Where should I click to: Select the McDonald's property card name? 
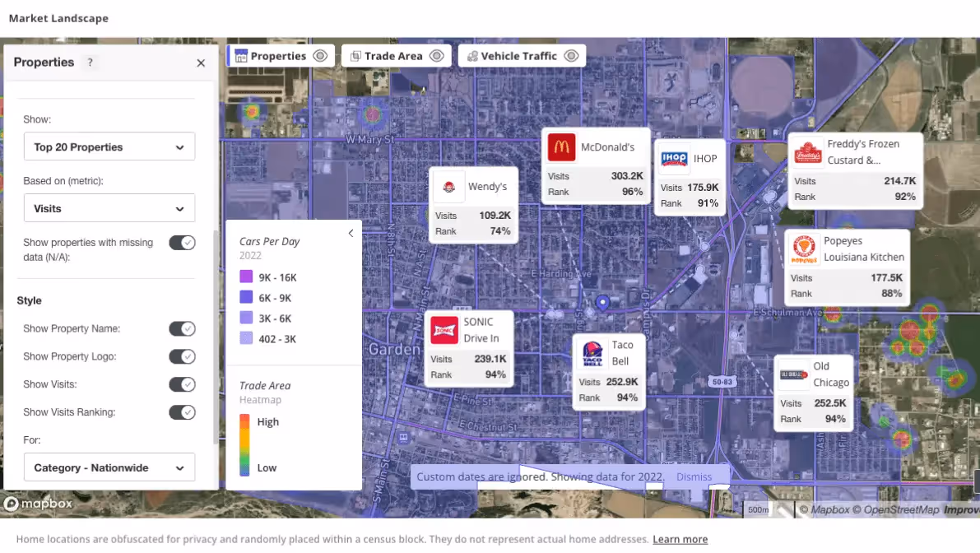point(607,147)
